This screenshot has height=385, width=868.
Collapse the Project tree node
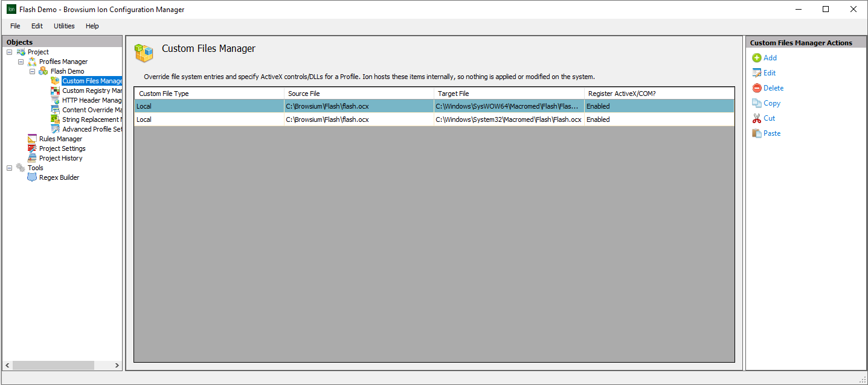[x=9, y=52]
